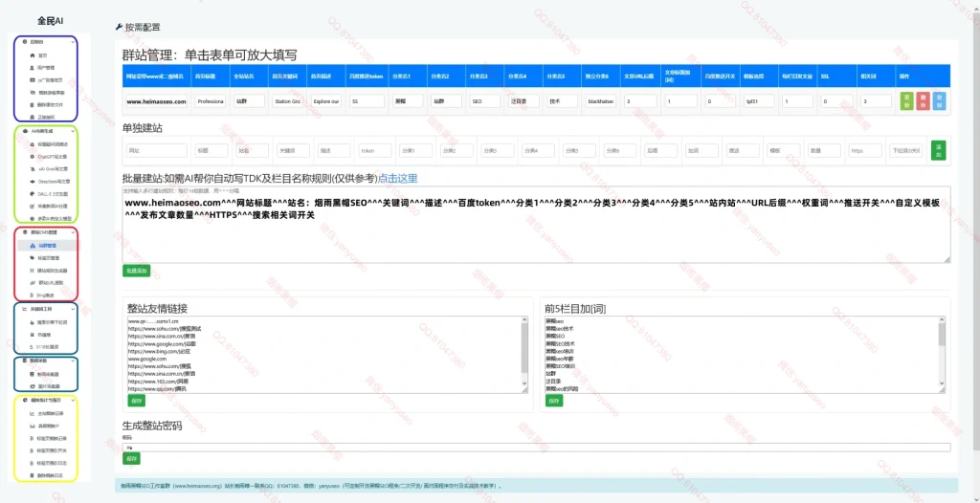Toggle the 数据采集 sidebar group
Image resolution: width=980 pixels, height=503 pixels.
point(72,361)
